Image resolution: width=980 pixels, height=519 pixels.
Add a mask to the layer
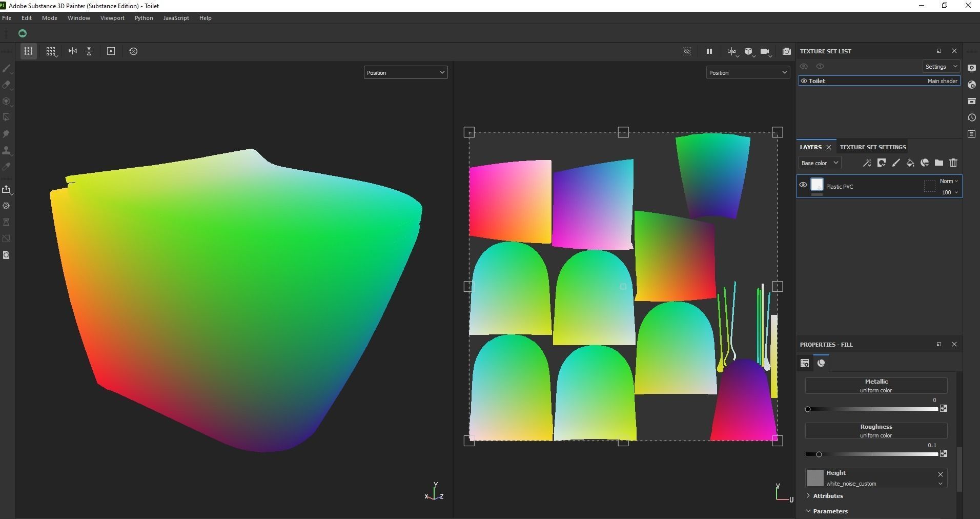tap(882, 163)
